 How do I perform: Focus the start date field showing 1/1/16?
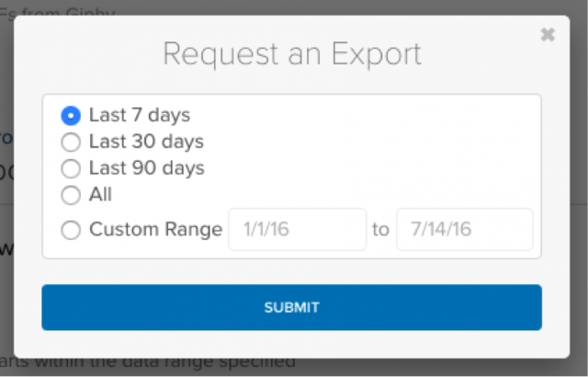point(297,230)
